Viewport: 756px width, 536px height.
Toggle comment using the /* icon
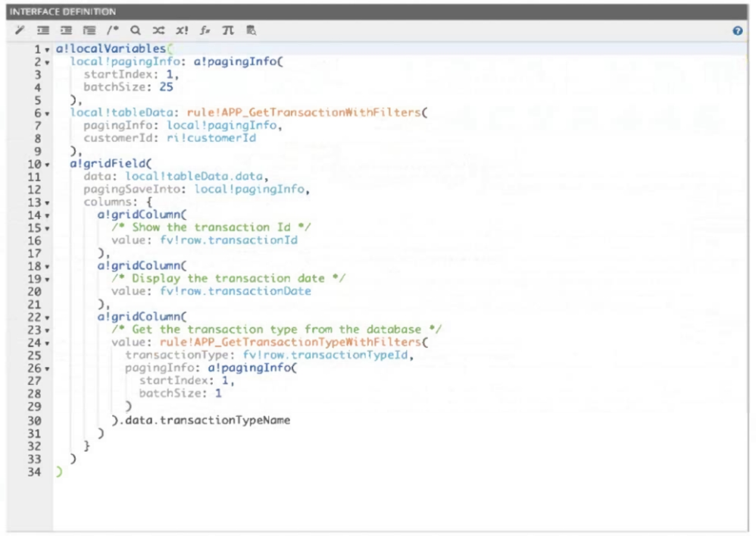(x=112, y=30)
